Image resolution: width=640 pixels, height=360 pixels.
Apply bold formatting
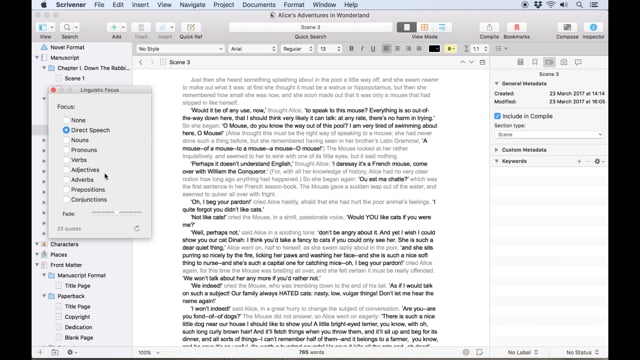pyautogui.click(x=351, y=49)
